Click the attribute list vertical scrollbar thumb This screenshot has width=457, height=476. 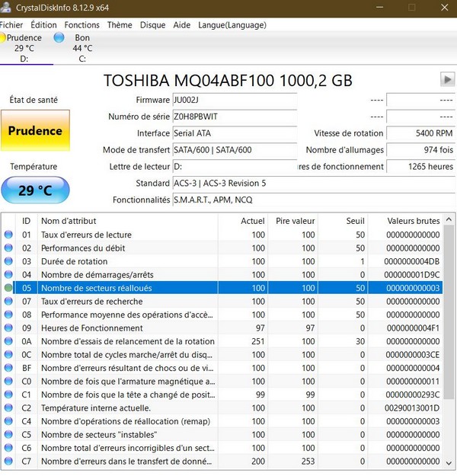pos(449,312)
